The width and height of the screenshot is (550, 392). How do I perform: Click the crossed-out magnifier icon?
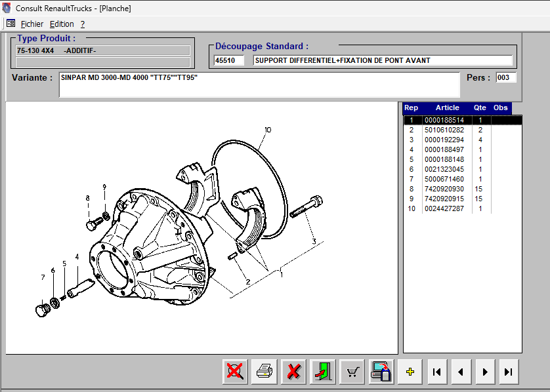click(x=234, y=372)
